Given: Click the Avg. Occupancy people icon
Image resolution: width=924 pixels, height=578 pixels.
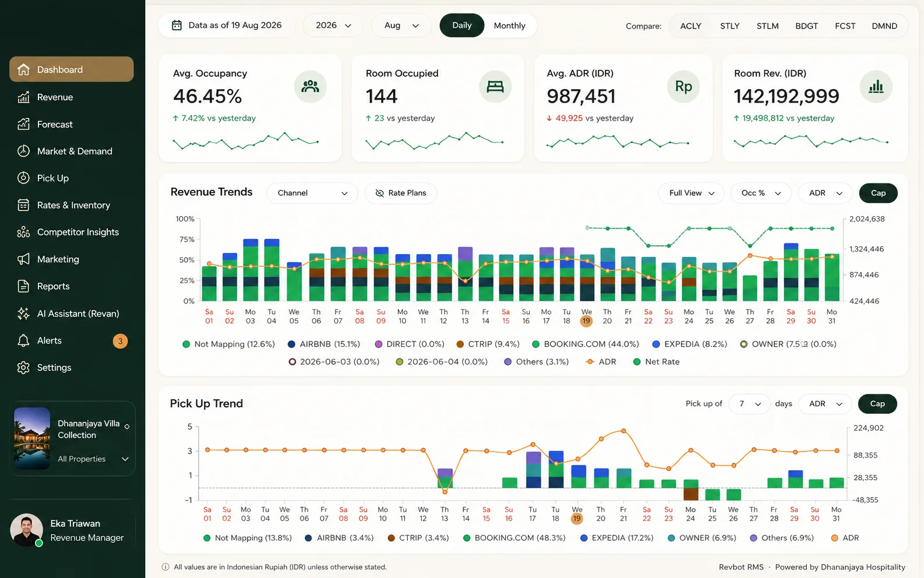Looking at the screenshot, I should pyautogui.click(x=310, y=87).
